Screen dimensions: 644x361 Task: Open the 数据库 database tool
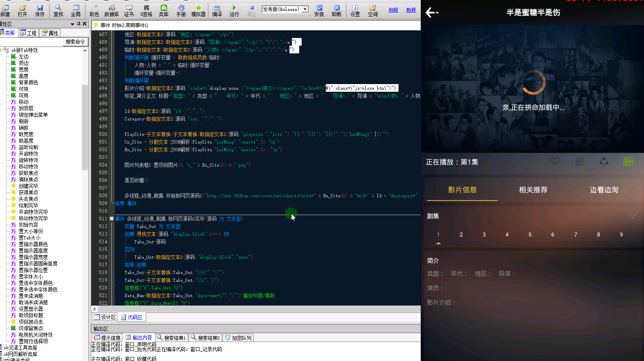[x=112, y=11]
